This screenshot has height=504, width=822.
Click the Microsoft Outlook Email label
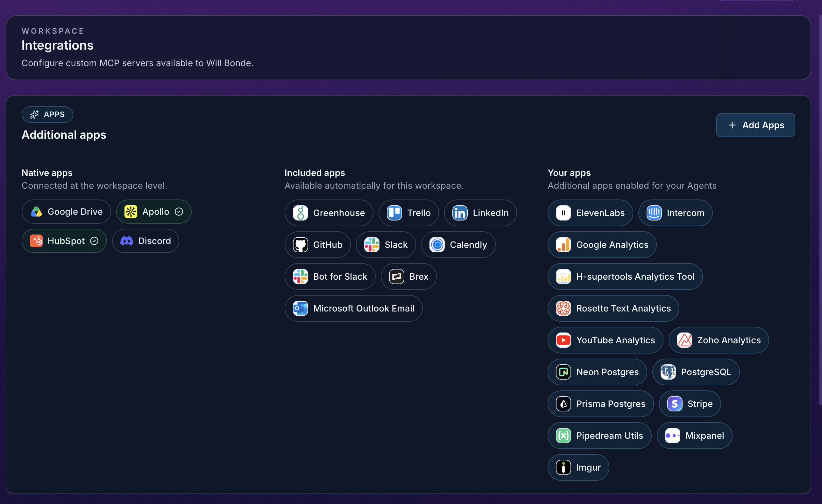(x=364, y=308)
